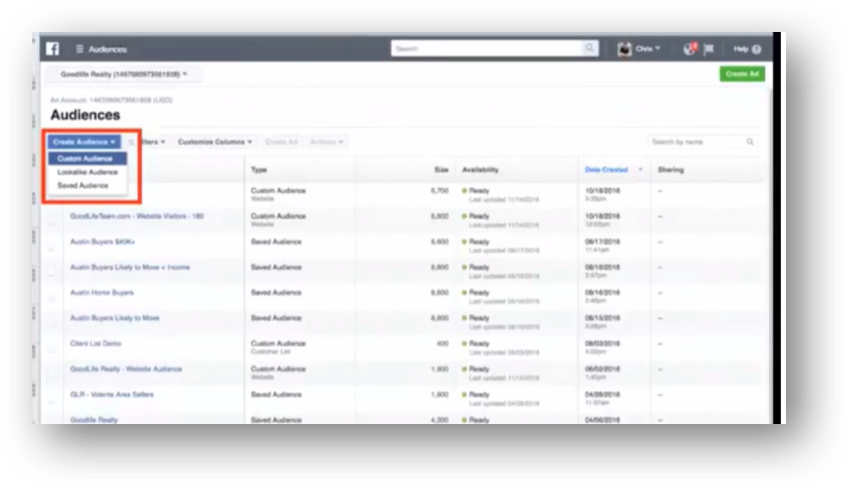The width and height of the screenshot is (851, 489).
Task: Open GoodLife Realty - Website Audience
Action: pos(126,369)
